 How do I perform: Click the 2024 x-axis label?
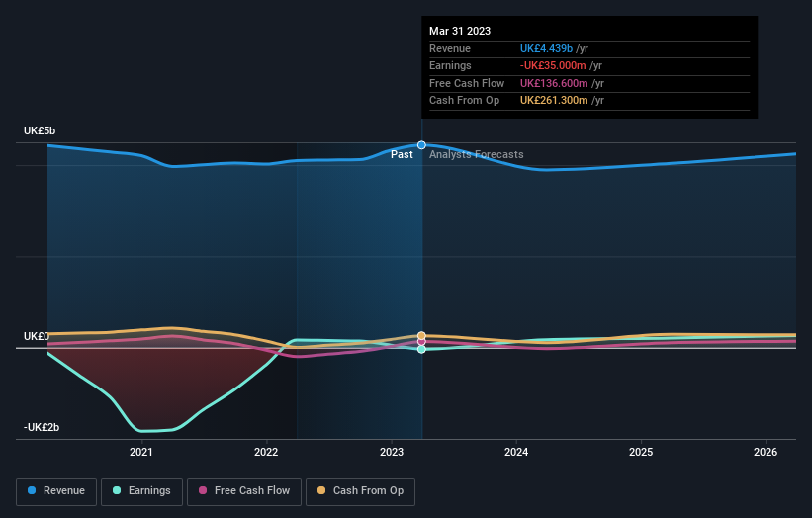pyautogui.click(x=516, y=452)
